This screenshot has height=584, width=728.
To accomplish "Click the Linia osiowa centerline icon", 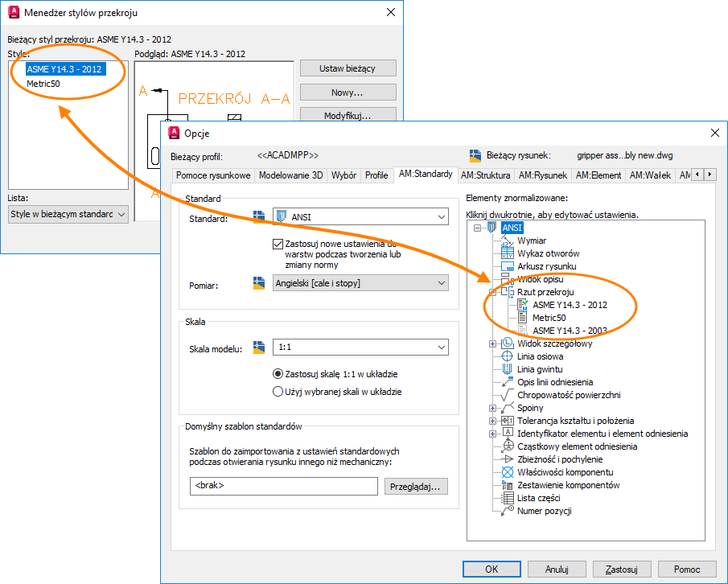I will (508, 356).
